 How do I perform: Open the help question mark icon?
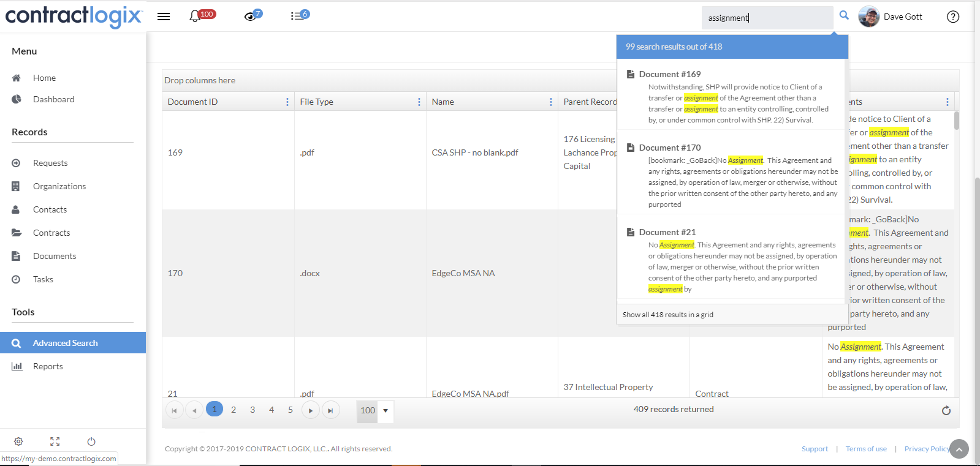click(953, 17)
